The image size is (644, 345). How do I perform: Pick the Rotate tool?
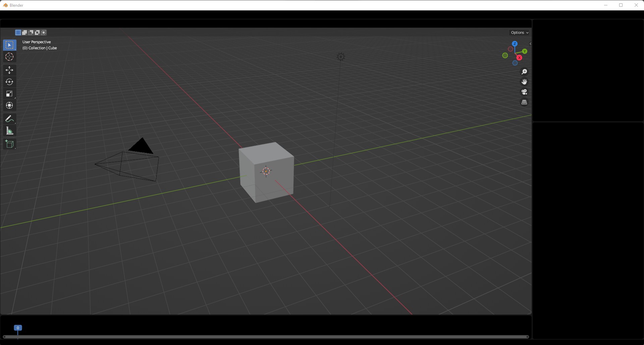coord(9,82)
